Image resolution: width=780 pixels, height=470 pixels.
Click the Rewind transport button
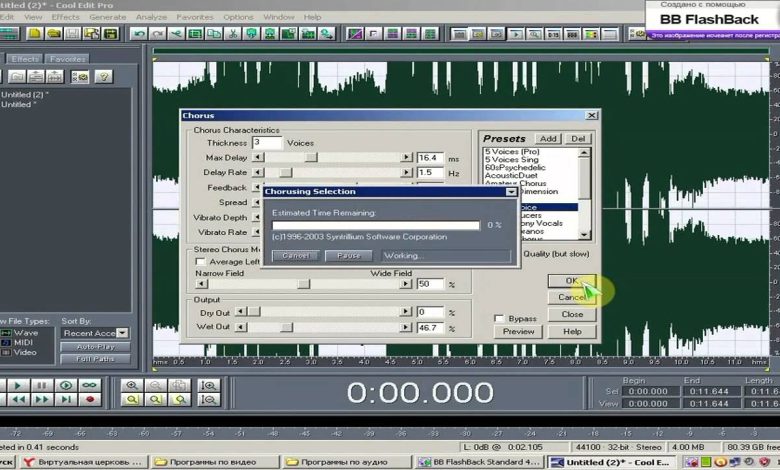(17, 399)
